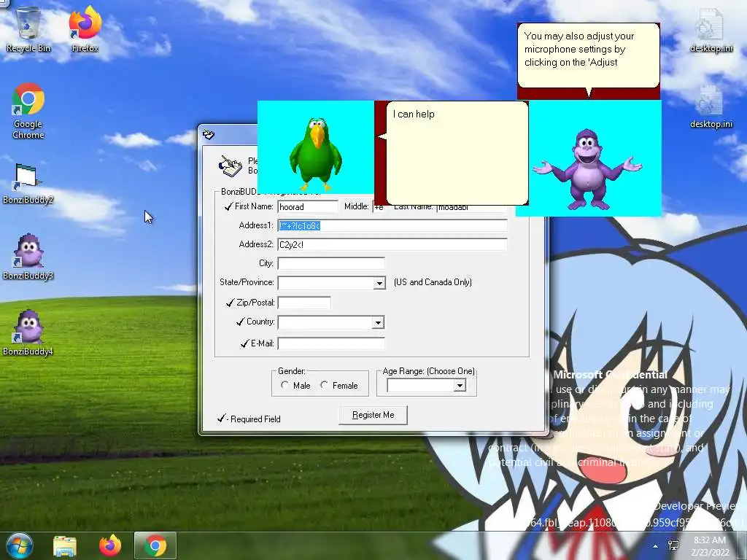The height and width of the screenshot is (560, 747).
Task: Select the lower desktop.ini file icon
Action: tap(711, 106)
